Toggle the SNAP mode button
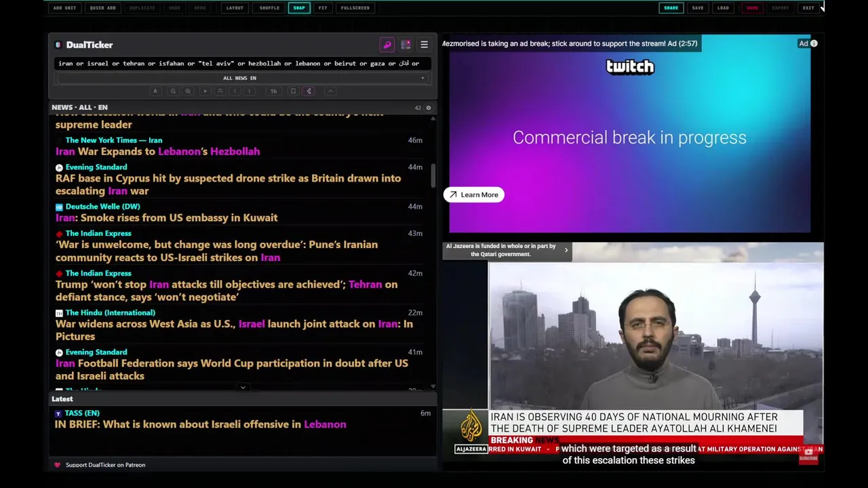Screen dimensions: 868x488 click(x=299, y=8)
